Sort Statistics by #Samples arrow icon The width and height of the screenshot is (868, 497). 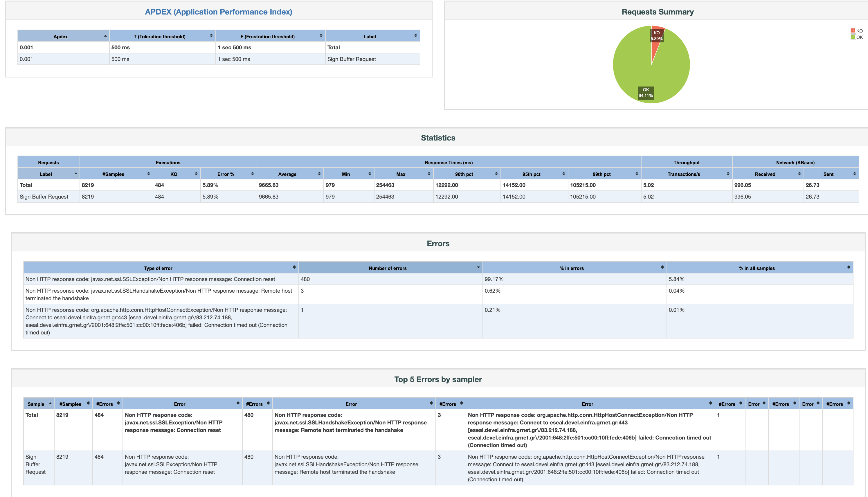[x=148, y=174]
